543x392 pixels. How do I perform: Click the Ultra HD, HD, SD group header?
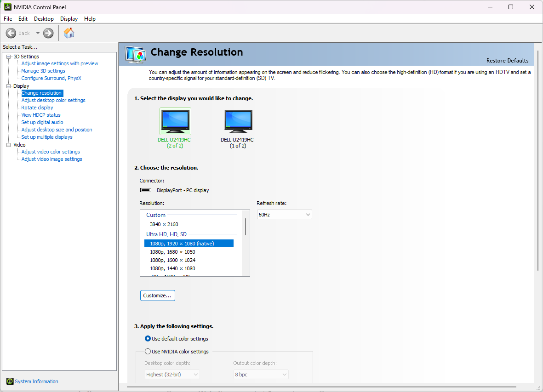[x=166, y=234]
